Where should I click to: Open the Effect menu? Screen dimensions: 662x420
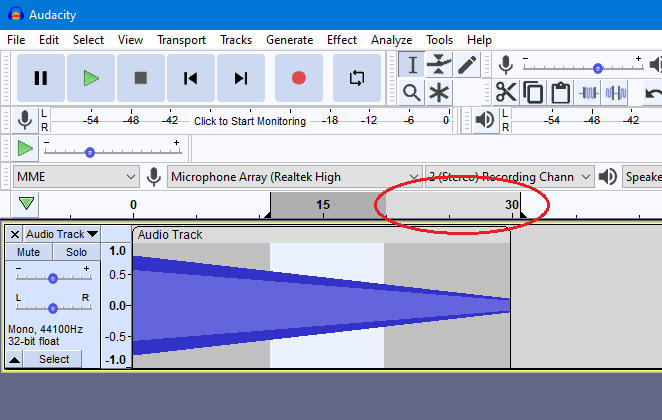click(342, 40)
